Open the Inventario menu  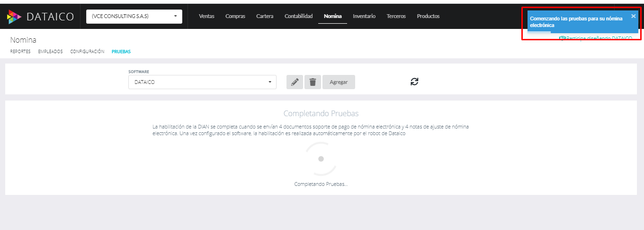coord(364,16)
